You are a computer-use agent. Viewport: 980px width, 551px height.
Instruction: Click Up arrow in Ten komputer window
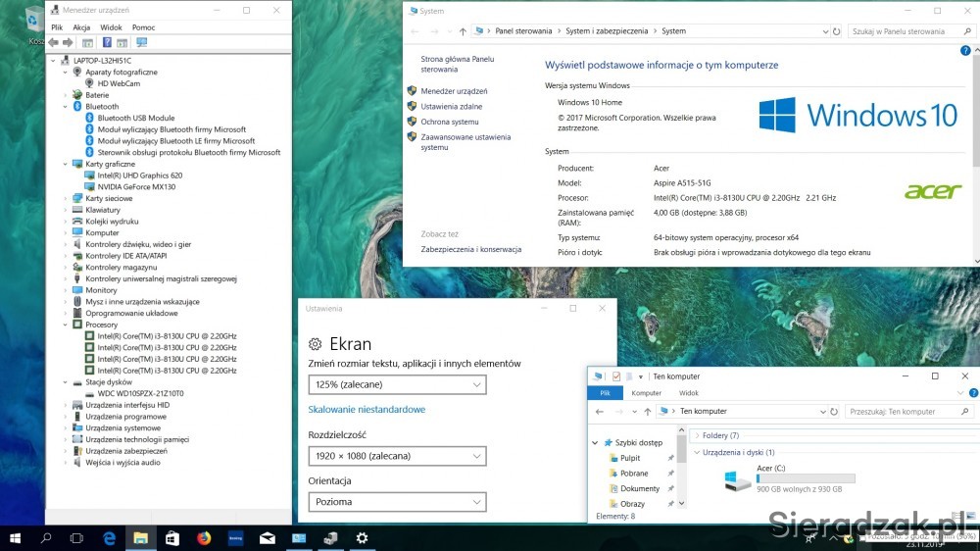click(648, 412)
